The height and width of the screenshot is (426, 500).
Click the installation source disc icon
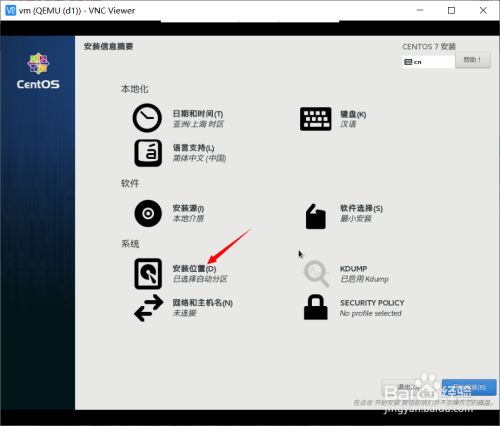[148, 213]
